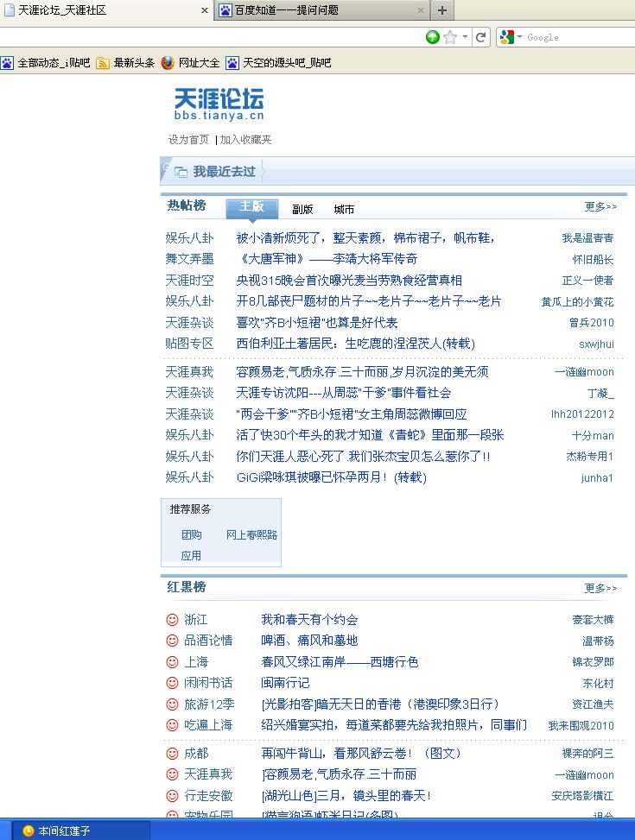
Task: Click the green go arrow in address bar
Action: click(433, 37)
